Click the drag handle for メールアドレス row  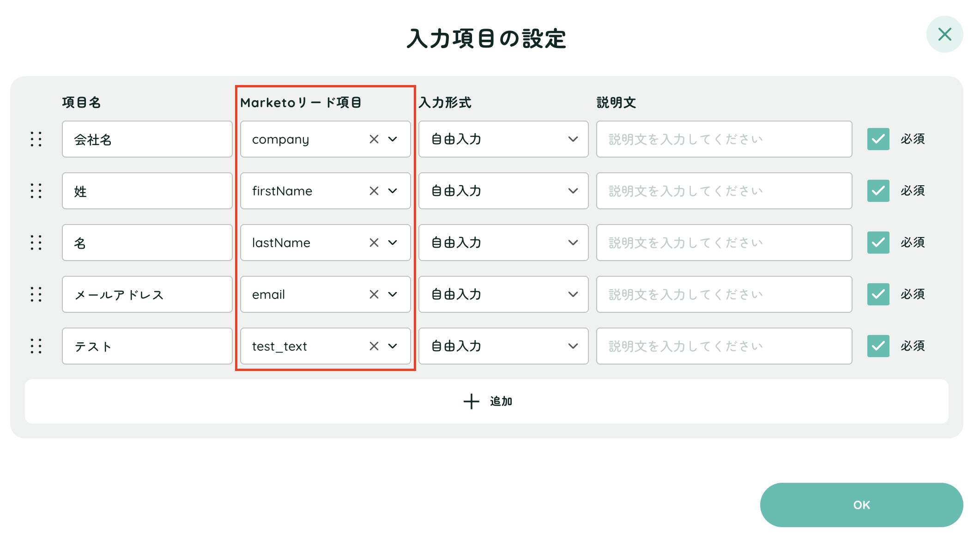[x=36, y=294]
